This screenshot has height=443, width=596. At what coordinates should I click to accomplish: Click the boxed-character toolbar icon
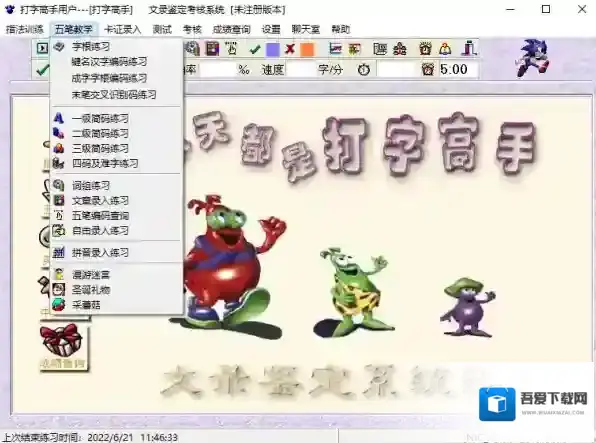point(380,49)
